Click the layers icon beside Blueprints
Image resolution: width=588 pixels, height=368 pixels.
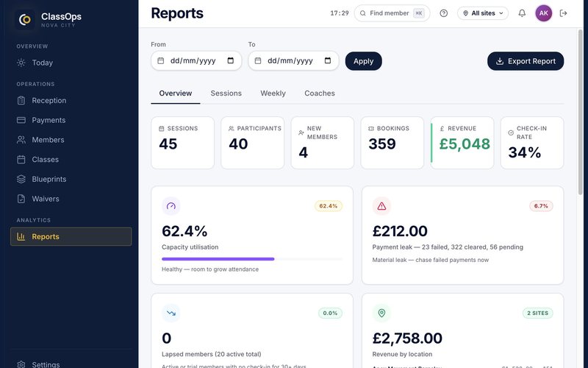pyautogui.click(x=21, y=179)
